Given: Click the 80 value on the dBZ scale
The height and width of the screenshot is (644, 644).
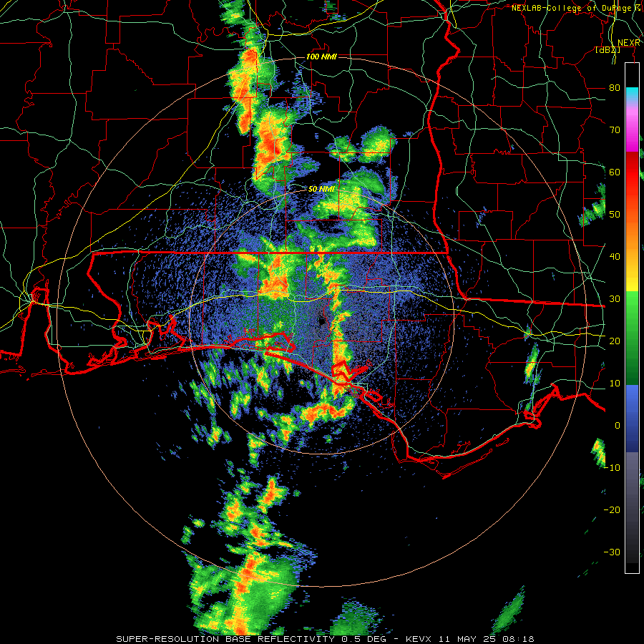Looking at the screenshot, I should [x=615, y=88].
